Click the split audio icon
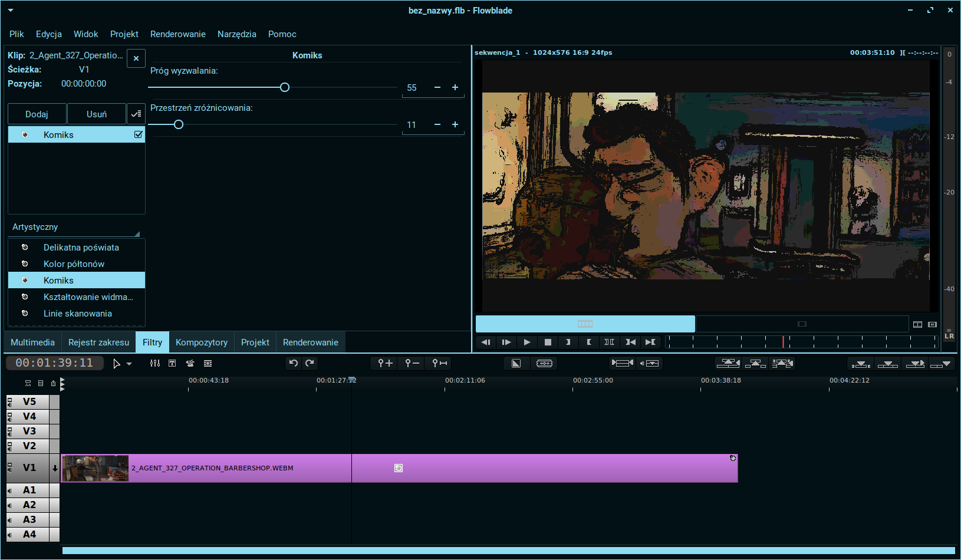 [x=649, y=363]
